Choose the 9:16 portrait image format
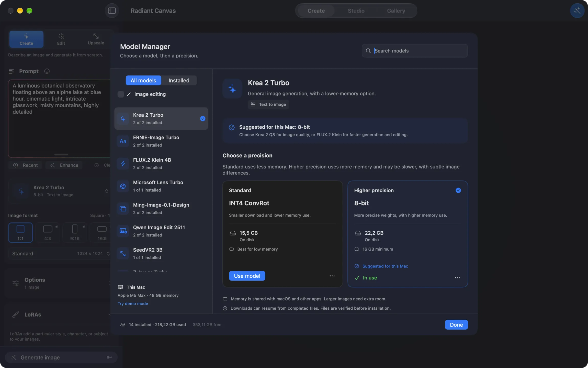The width and height of the screenshot is (588, 368). pos(75,232)
